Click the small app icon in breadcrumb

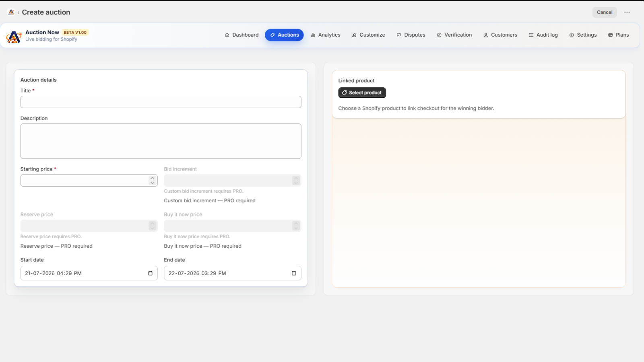click(x=11, y=12)
